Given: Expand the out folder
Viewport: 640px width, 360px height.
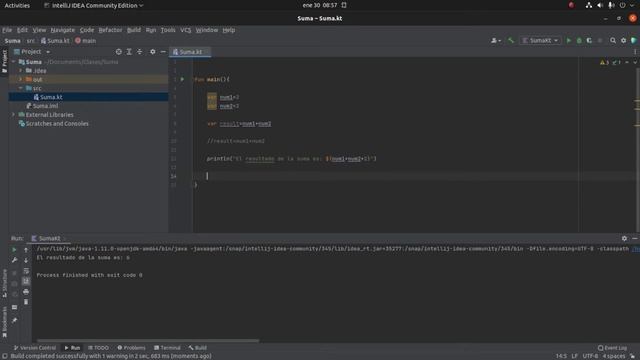Looking at the screenshot, I should (20, 79).
